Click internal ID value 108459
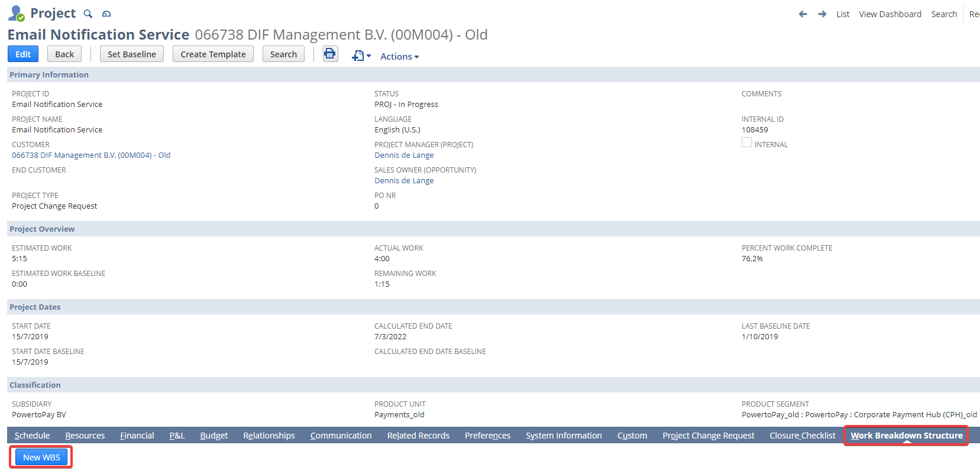The image size is (980, 474). tap(755, 129)
